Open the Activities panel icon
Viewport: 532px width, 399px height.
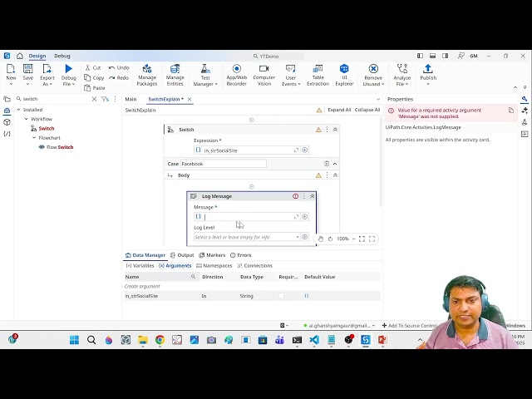tap(7, 111)
